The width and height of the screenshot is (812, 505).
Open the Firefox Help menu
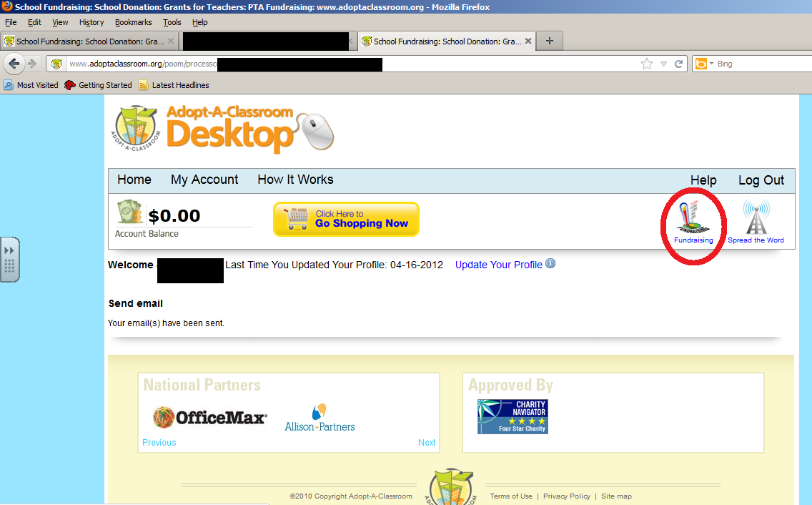(200, 22)
